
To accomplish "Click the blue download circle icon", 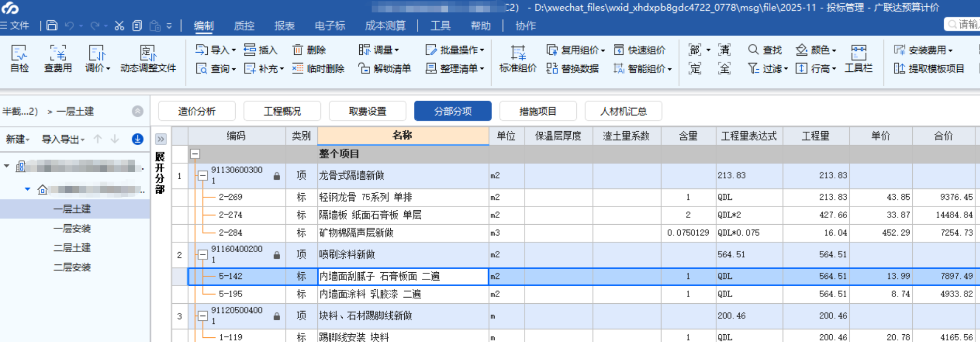I will tap(137, 139).
